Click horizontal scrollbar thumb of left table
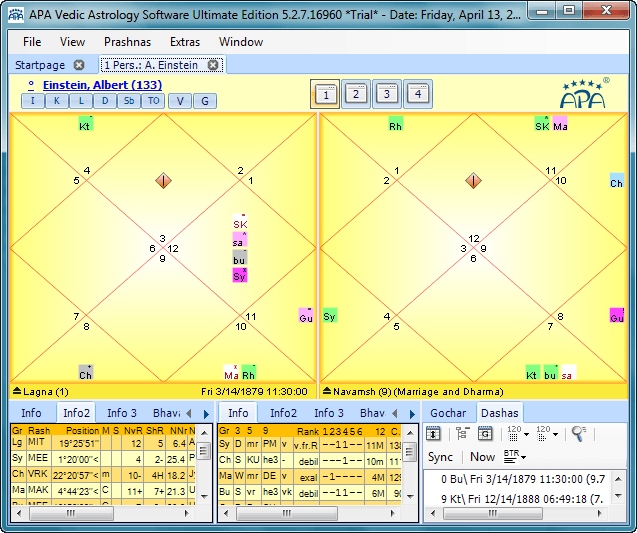The height and width of the screenshot is (533, 637). 71,513
